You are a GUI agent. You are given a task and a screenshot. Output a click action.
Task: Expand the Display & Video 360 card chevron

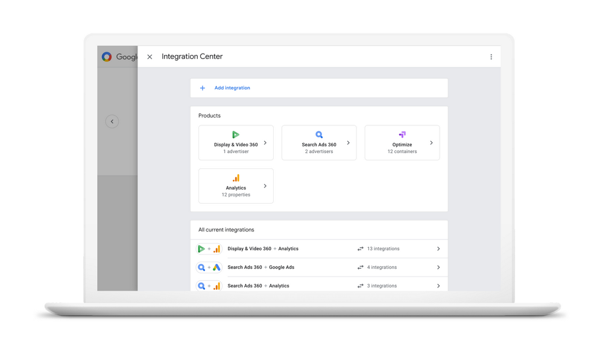[x=265, y=143]
